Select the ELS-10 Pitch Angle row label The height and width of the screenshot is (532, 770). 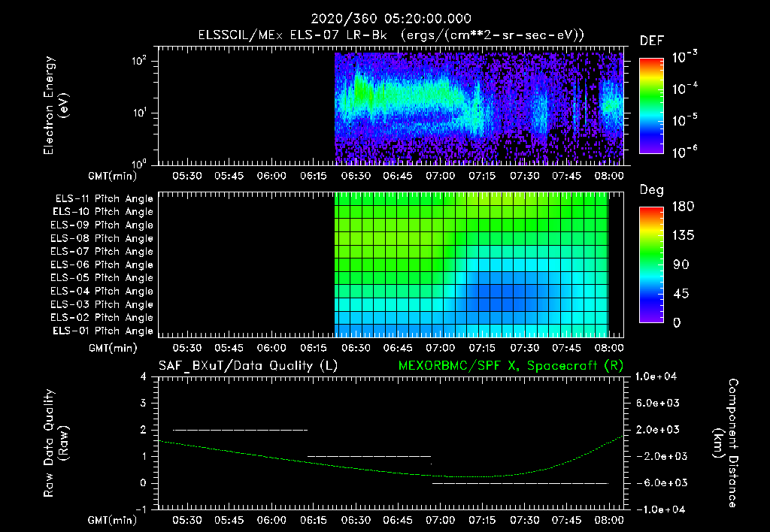click(x=103, y=212)
